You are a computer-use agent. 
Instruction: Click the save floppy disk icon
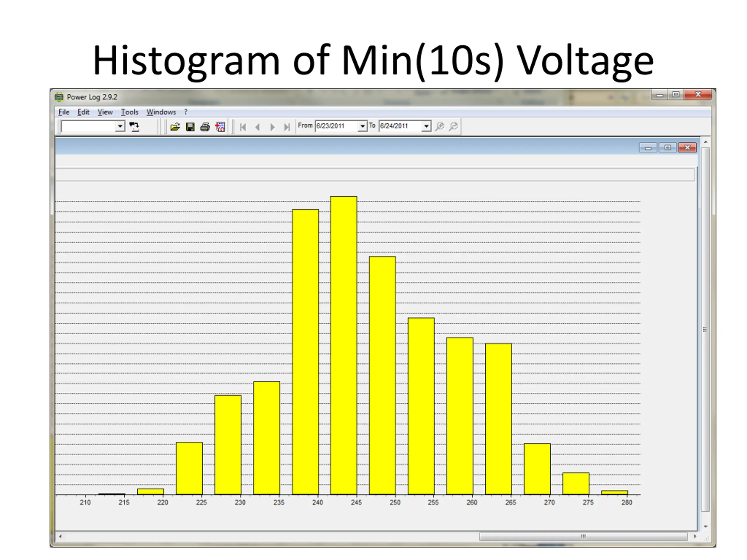(x=190, y=127)
